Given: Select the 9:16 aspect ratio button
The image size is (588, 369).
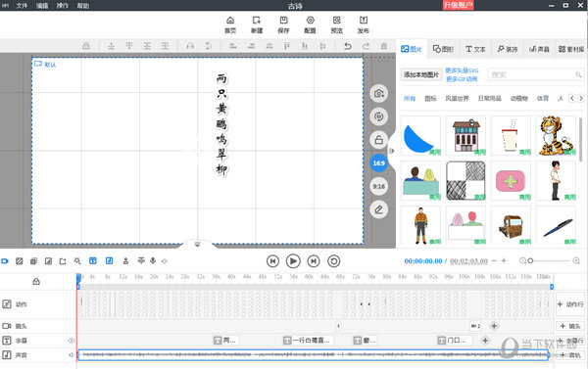Looking at the screenshot, I should [x=378, y=186].
